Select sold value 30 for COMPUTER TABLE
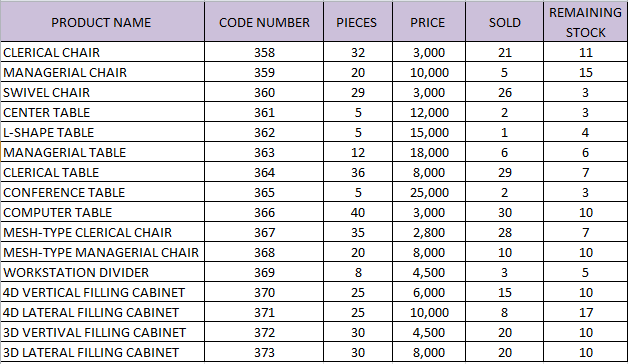Image resolution: width=628 pixels, height=364 pixels. (x=504, y=212)
